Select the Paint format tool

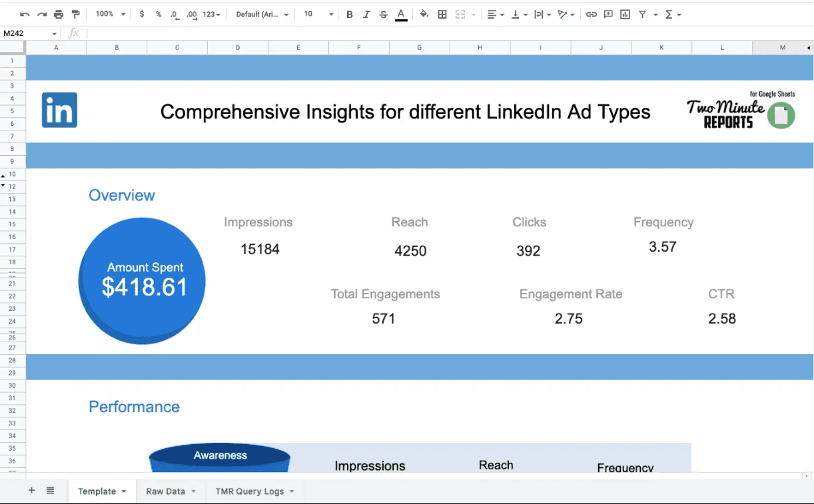pos(75,13)
